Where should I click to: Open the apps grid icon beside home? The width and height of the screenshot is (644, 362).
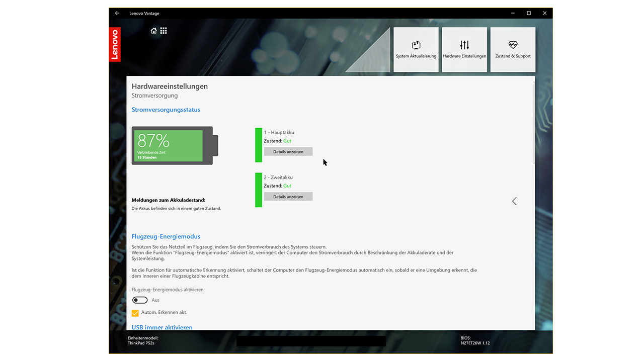tap(164, 31)
